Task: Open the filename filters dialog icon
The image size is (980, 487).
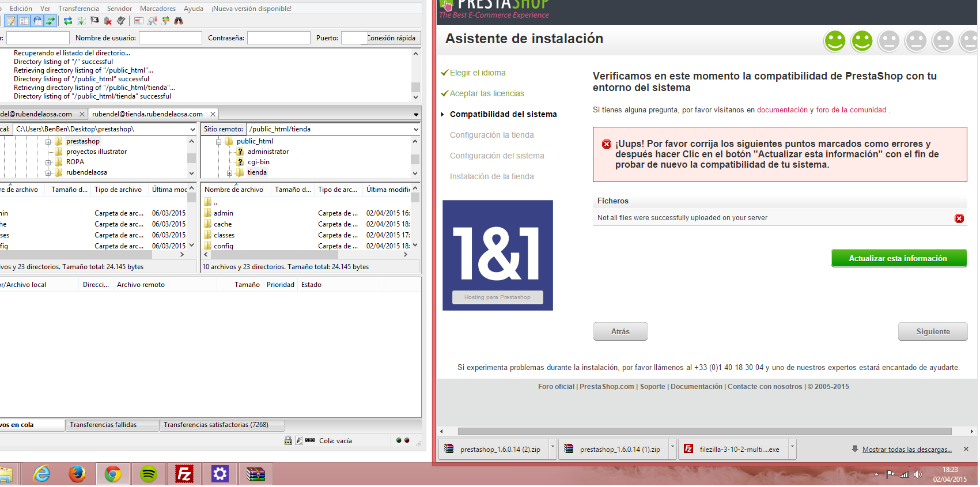Action: click(x=139, y=21)
